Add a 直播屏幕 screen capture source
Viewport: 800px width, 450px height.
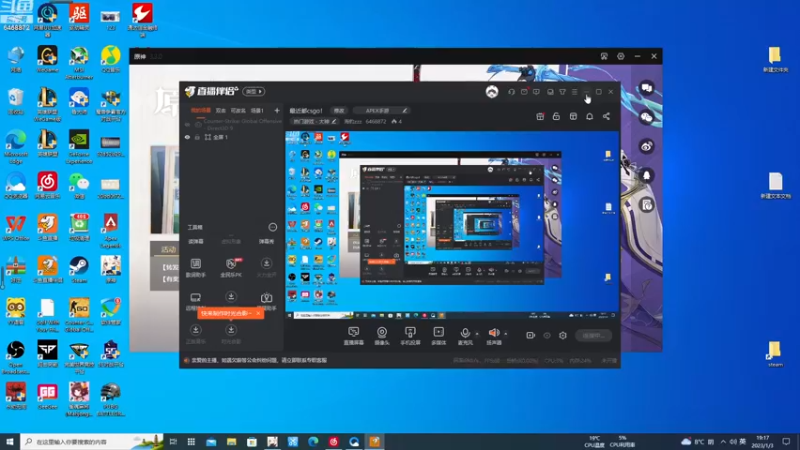point(354,336)
